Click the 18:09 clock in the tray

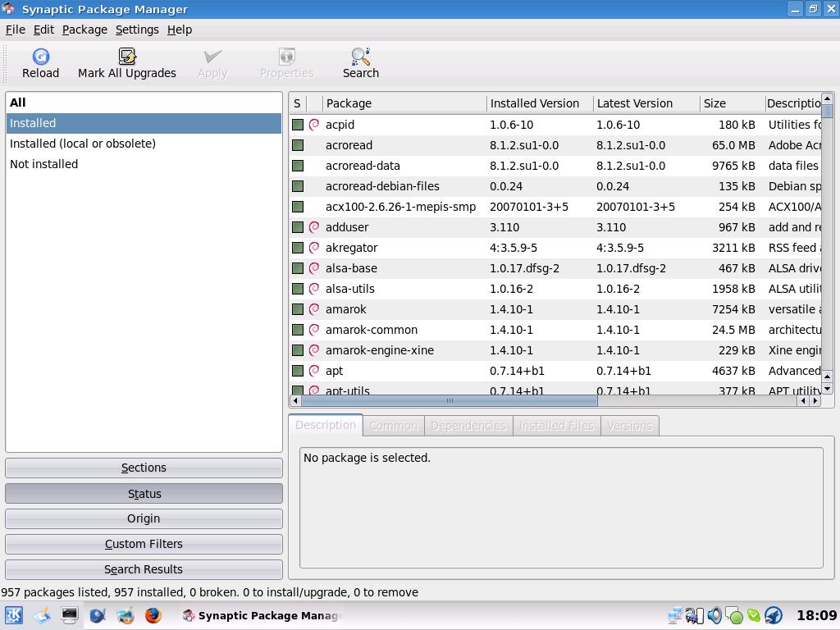[x=816, y=615]
